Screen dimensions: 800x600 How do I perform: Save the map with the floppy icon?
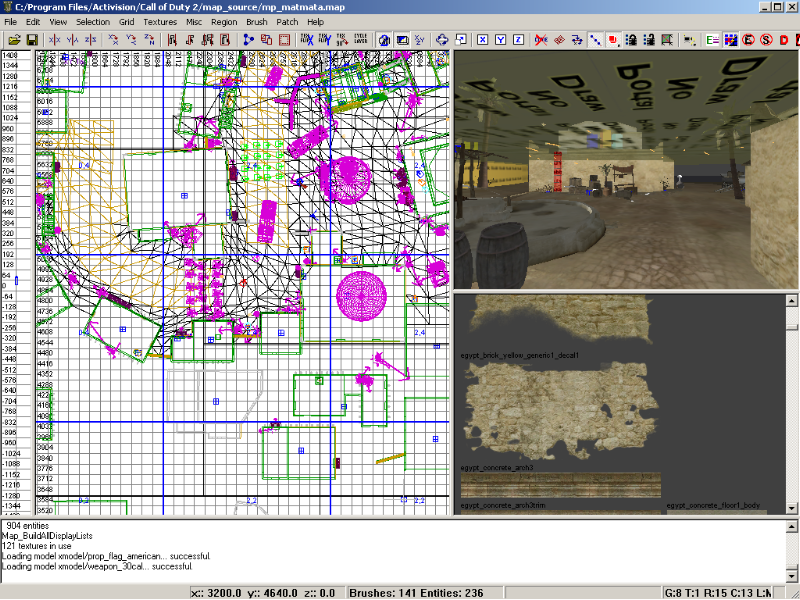click(32, 40)
